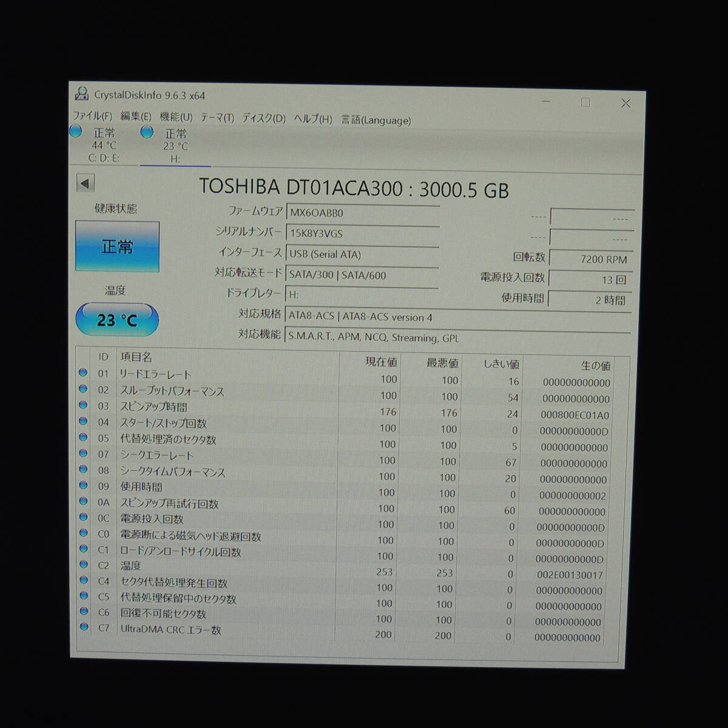Click the 23 °C temperature button
Viewport: 728px width, 728px height.
117,320
